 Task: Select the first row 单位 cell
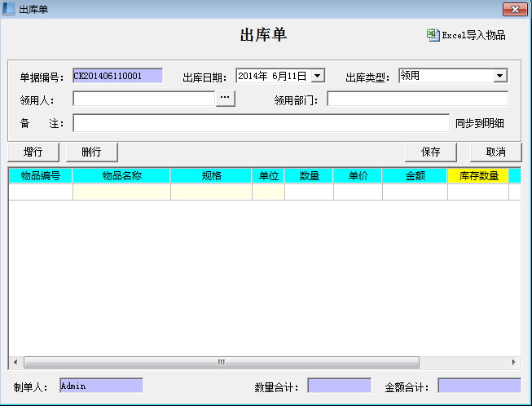pyautogui.click(x=268, y=192)
